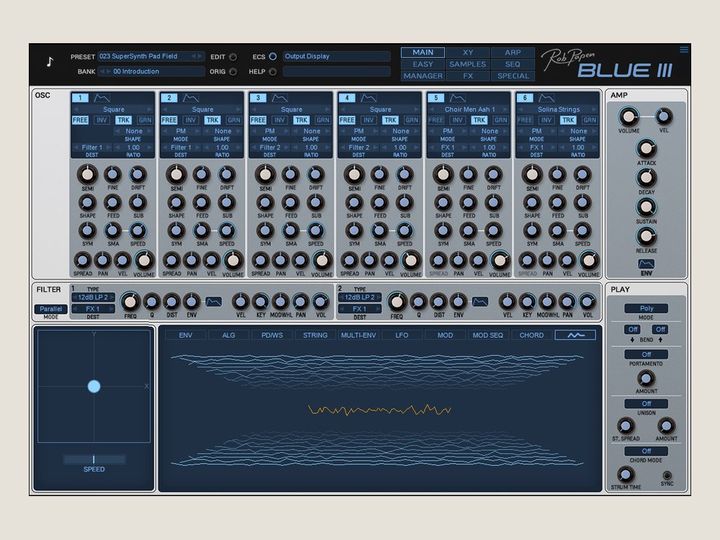Click the AMP Sustain knob
Image resolution: width=720 pixels, height=540 pixels.
[x=646, y=207]
